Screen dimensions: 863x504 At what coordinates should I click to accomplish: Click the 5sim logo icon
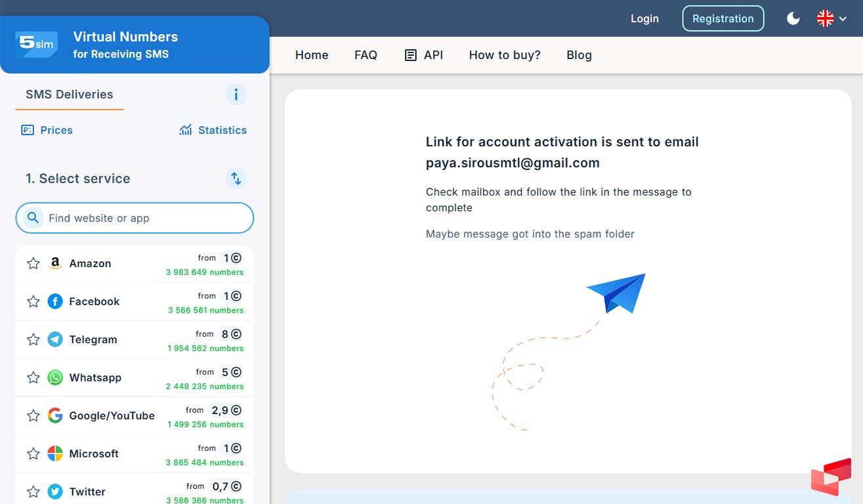36,45
